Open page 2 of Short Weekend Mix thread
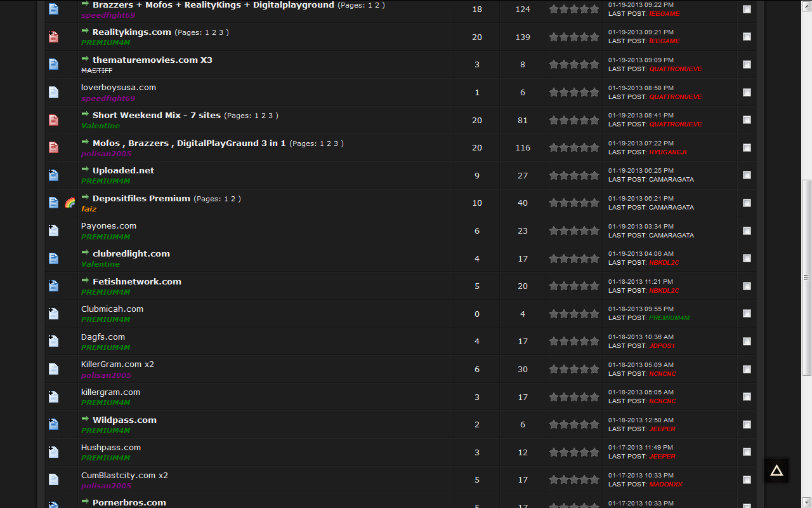Viewport: 812px width, 508px height. (x=264, y=116)
